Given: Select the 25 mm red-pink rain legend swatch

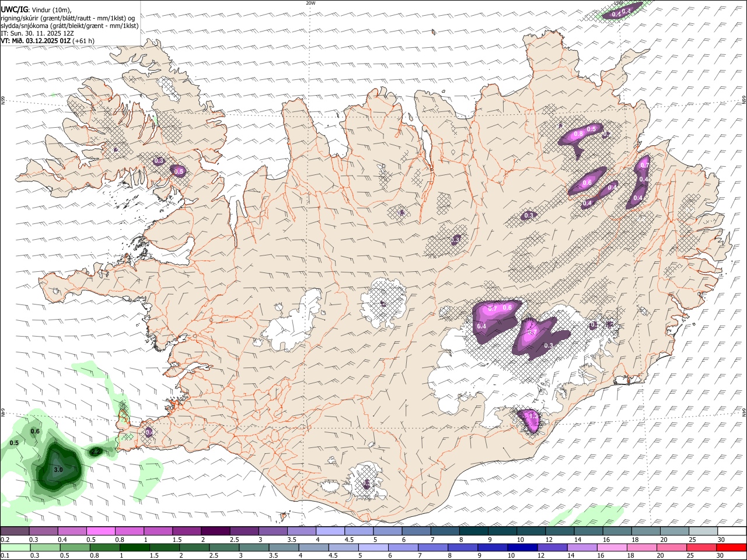Looking at the screenshot, I should (x=701, y=547).
